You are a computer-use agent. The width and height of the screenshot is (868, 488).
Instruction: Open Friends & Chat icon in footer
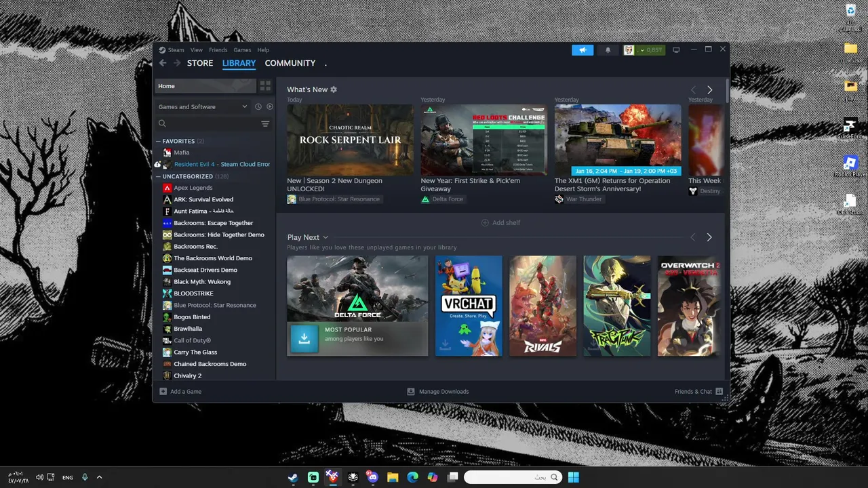pyautogui.click(x=719, y=392)
